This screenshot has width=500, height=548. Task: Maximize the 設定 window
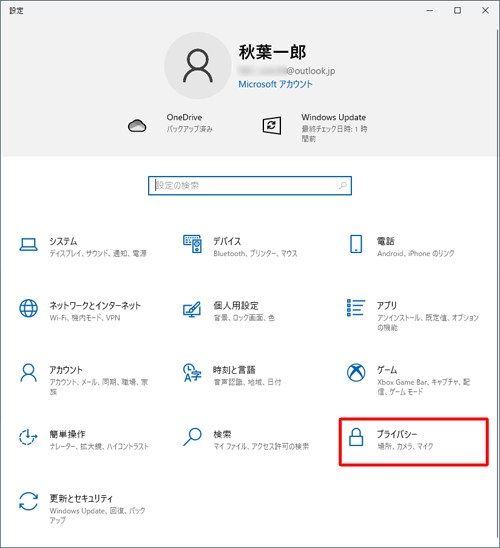tap(457, 10)
